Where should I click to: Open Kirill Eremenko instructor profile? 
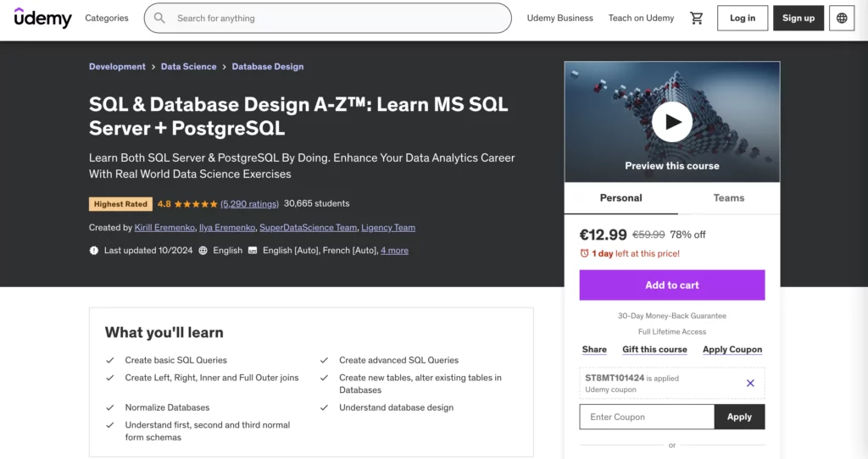(164, 227)
